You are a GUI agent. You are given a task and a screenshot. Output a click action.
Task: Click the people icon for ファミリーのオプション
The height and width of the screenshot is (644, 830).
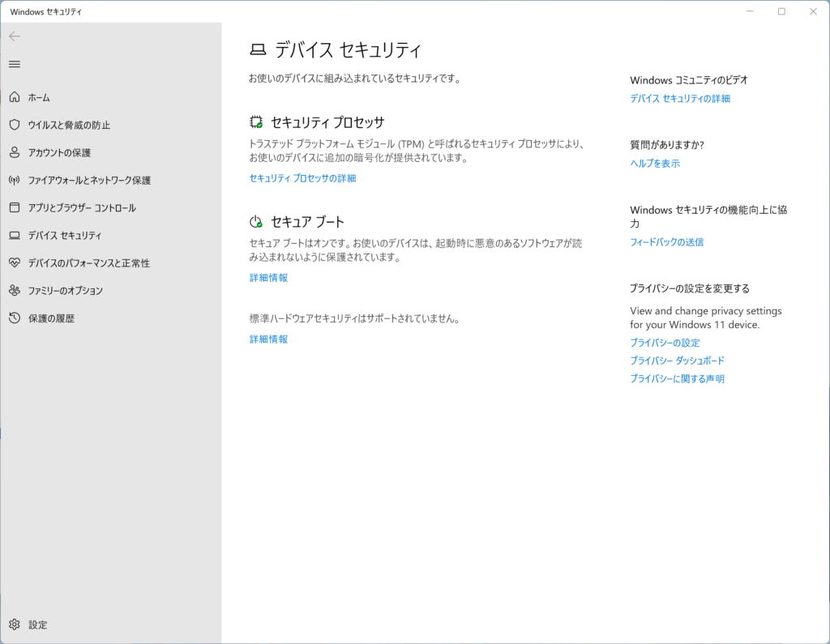(15, 290)
